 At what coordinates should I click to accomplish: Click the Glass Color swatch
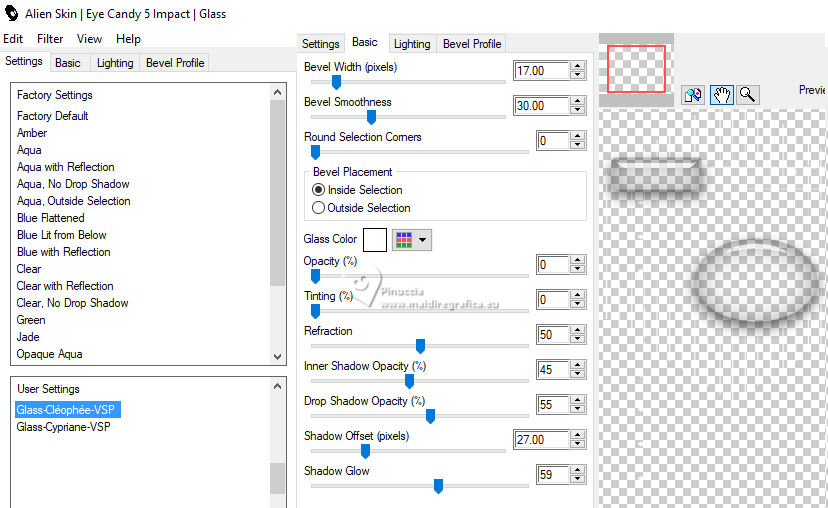point(375,240)
